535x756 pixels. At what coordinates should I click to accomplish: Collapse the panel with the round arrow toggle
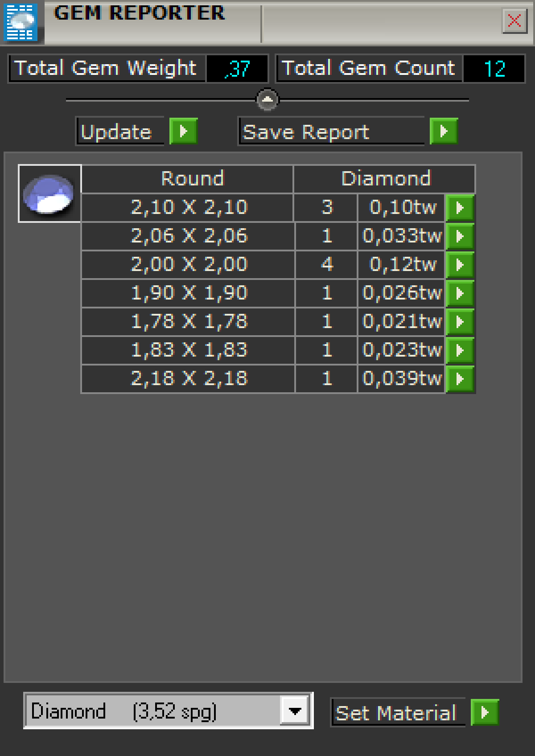(x=267, y=100)
